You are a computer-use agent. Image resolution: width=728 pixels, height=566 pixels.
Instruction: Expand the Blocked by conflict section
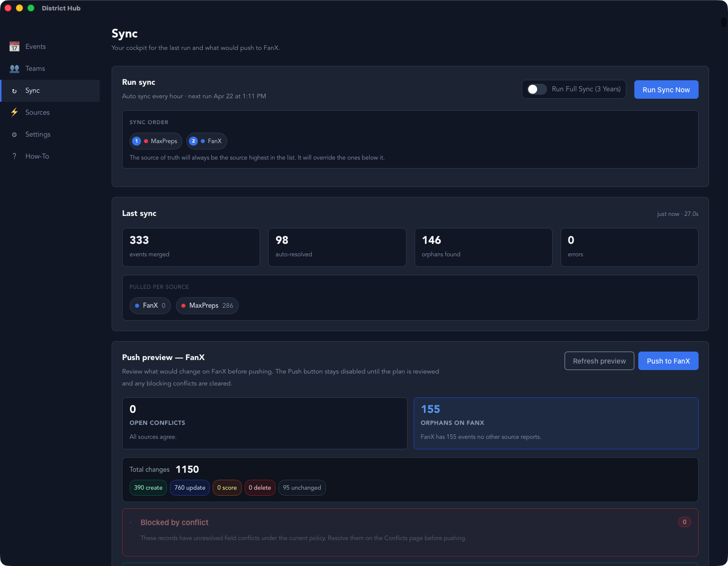[x=174, y=522]
